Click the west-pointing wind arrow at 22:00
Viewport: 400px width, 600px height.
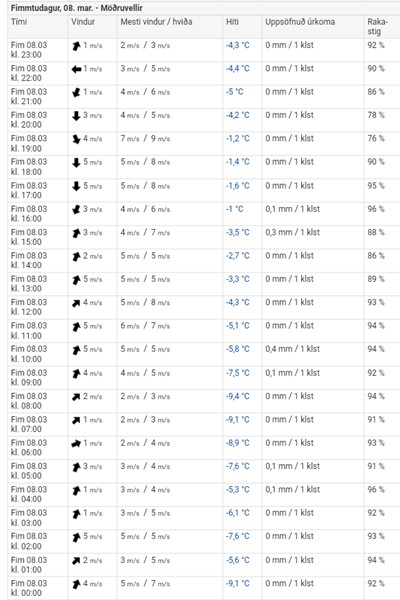(x=76, y=69)
